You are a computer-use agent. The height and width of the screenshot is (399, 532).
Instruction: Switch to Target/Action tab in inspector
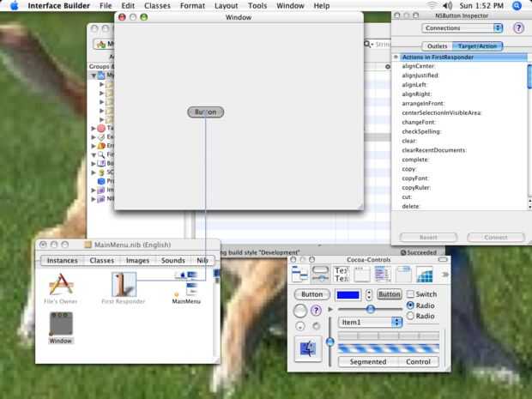click(477, 46)
